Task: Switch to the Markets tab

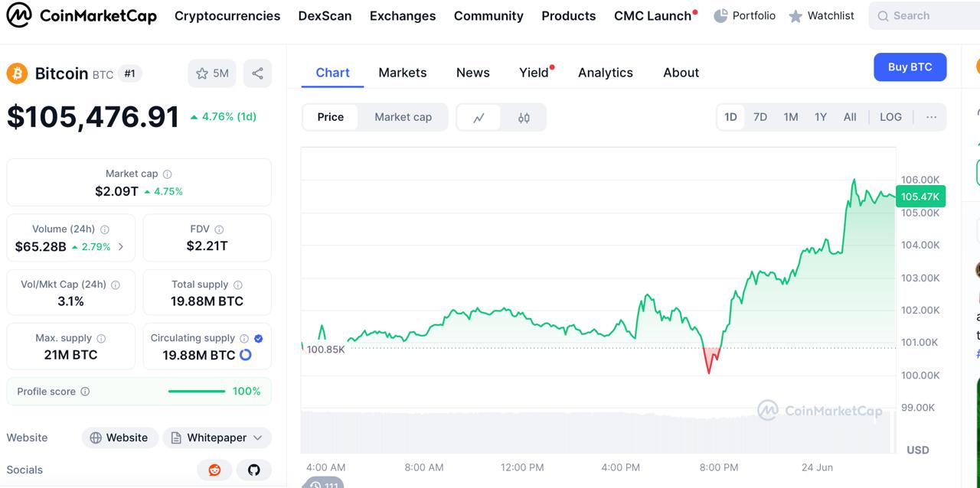Action: pos(403,73)
